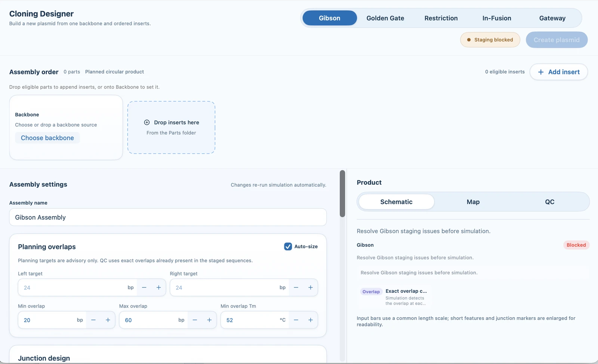Select the Gibson assembly method
This screenshot has width=598, height=364.
(x=330, y=18)
